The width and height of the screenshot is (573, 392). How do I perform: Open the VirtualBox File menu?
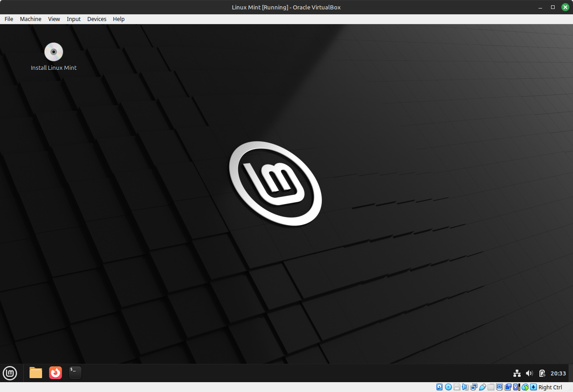click(9, 19)
